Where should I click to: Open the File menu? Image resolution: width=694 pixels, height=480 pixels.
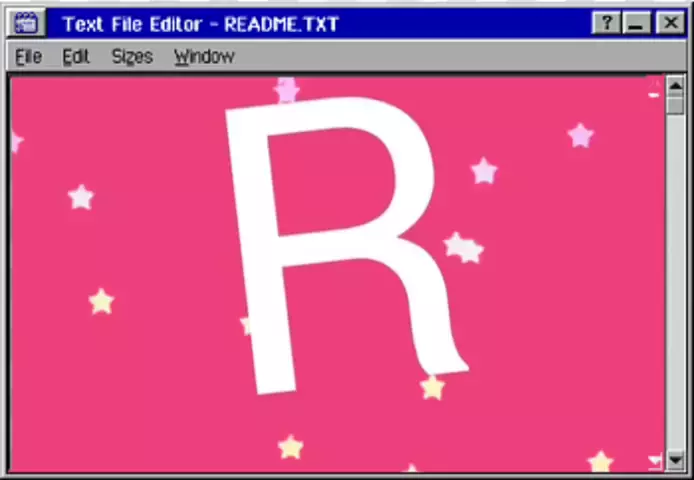28,57
